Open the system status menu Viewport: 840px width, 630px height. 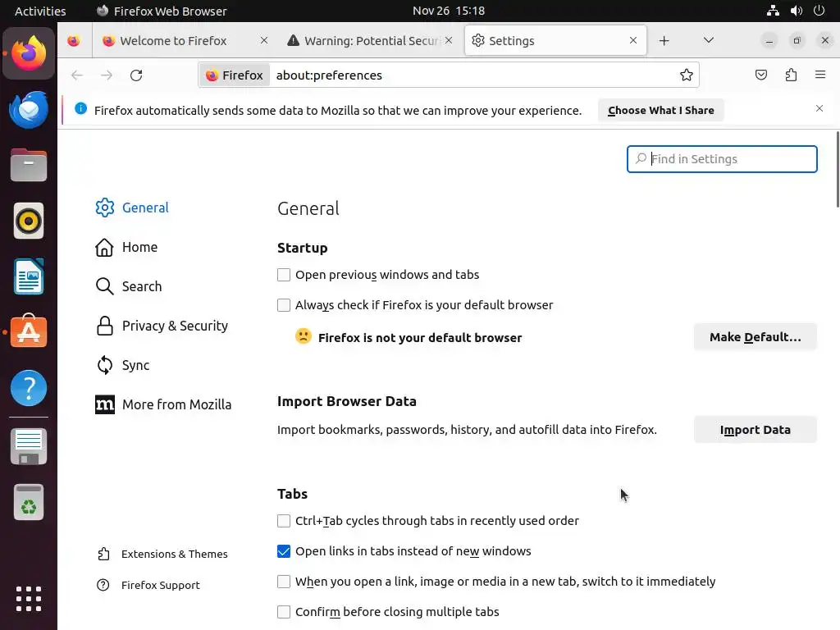pos(796,11)
